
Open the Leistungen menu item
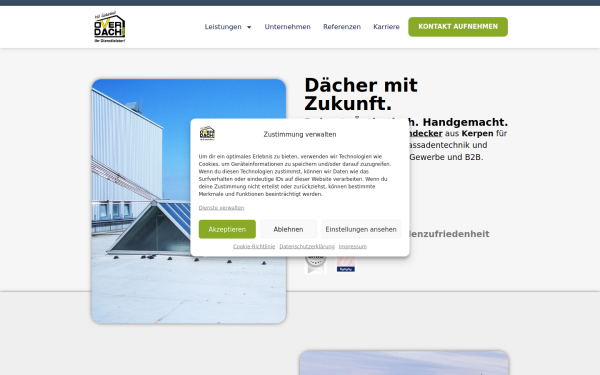pyautogui.click(x=223, y=27)
